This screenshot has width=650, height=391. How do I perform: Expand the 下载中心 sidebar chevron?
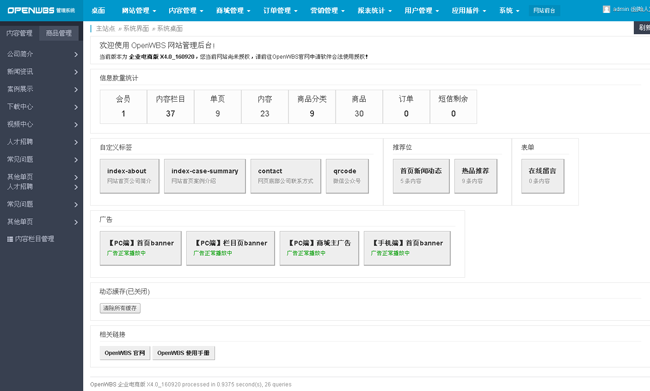(76, 107)
